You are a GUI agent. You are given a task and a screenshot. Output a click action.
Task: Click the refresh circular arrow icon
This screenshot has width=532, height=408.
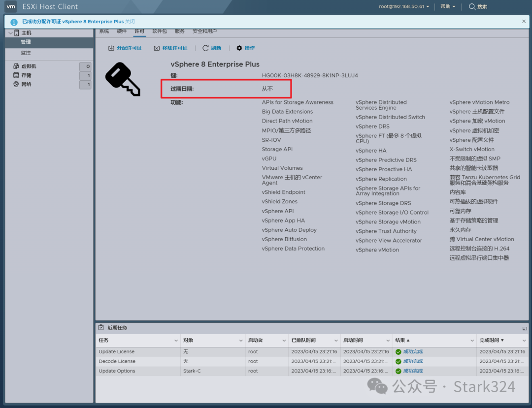click(205, 48)
